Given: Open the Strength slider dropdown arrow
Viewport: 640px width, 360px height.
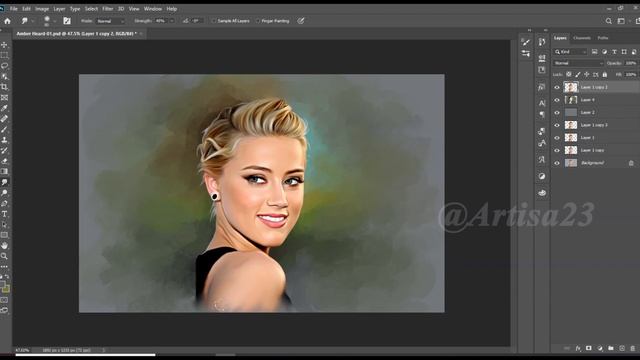Looking at the screenshot, I should pos(172,21).
